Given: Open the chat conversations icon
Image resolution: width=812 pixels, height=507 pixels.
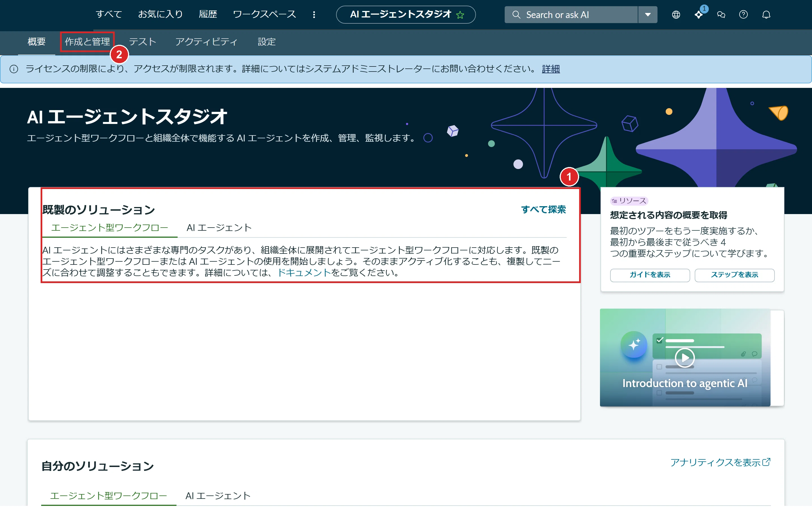Looking at the screenshot, I should (x=721, y=15).
